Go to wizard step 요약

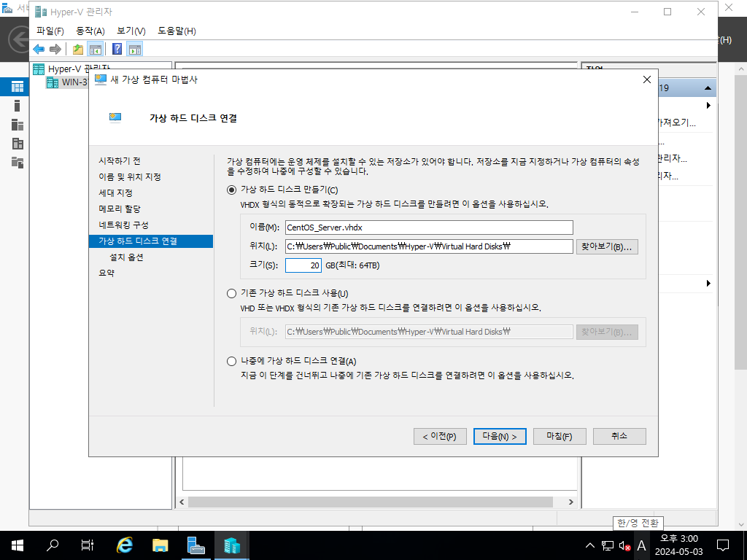pyautogui.click(x=107, y=273)
